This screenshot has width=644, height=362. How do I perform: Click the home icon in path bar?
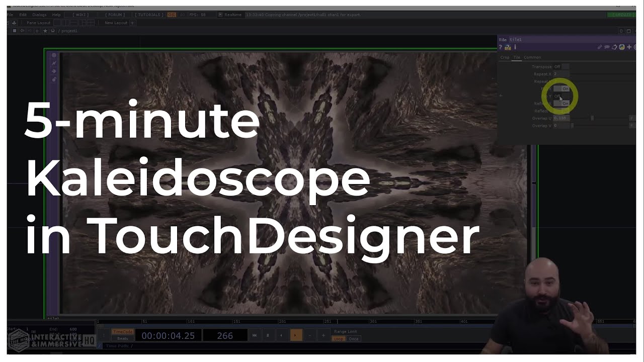tap(53, 31)
